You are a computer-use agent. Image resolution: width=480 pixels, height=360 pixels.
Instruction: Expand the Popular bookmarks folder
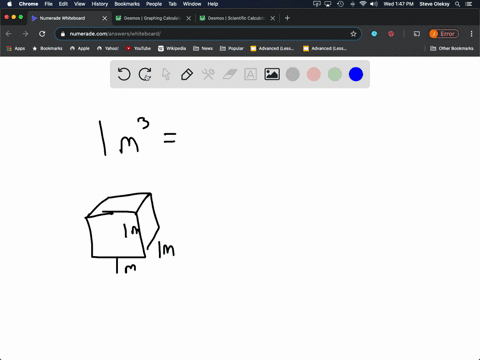coord(232,48)
